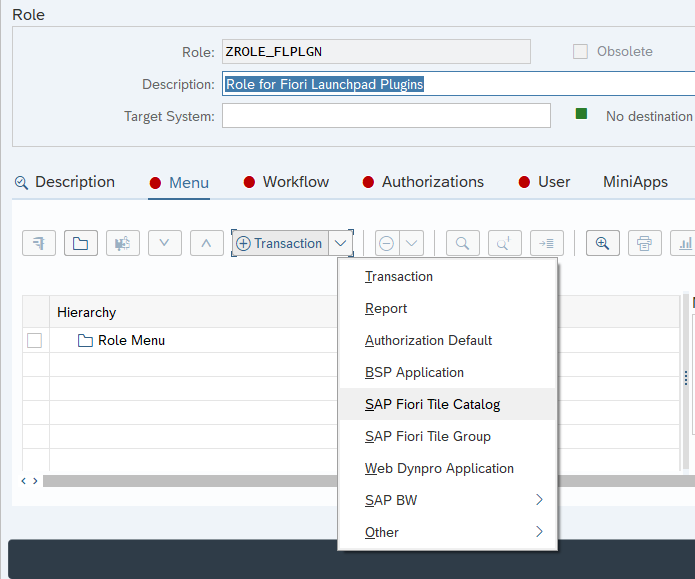This screenshot has height=579, width=695.
Task: Select SAP Fiori Tile Catalog menu entry
Action: 432,404
